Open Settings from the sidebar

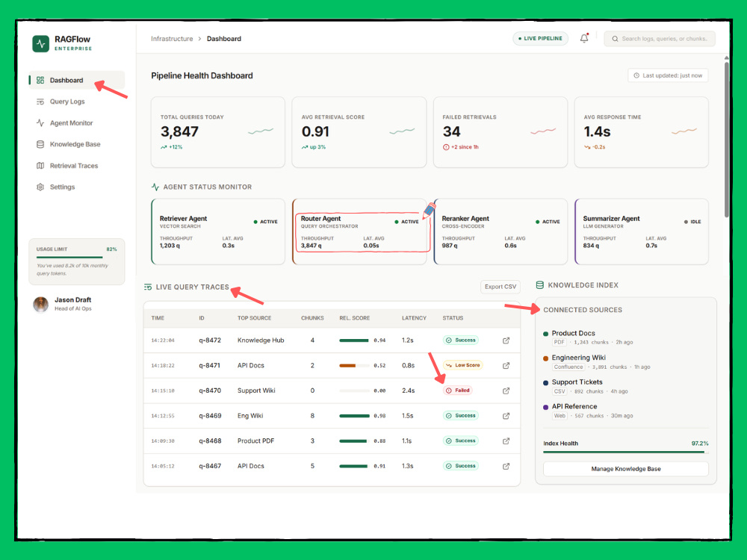[x=77, y=187]
